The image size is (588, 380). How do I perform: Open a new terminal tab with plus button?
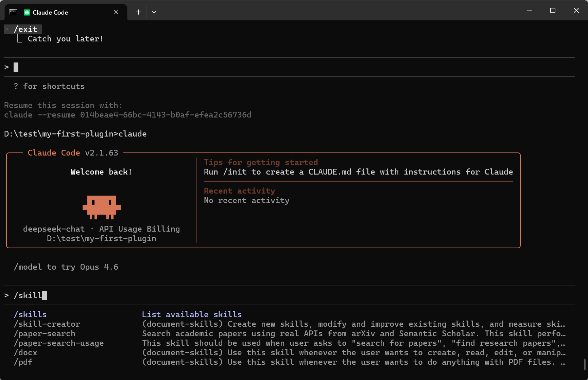point(138,12)
